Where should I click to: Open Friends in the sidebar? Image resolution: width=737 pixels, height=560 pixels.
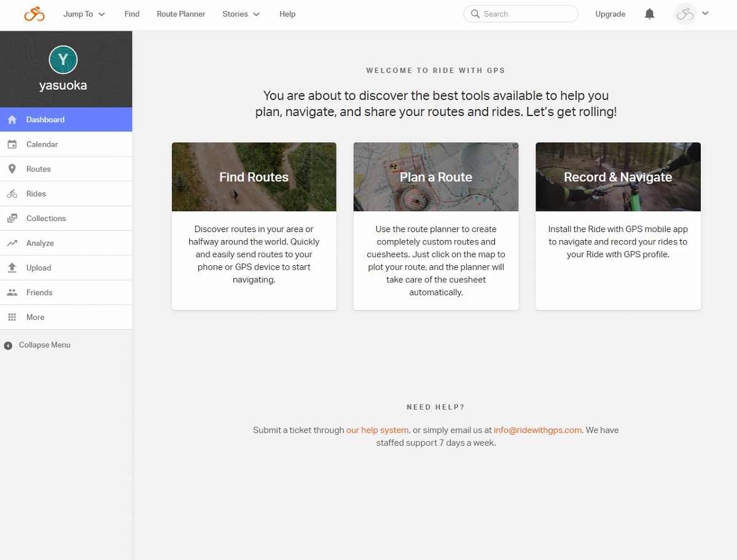[66, 292]
